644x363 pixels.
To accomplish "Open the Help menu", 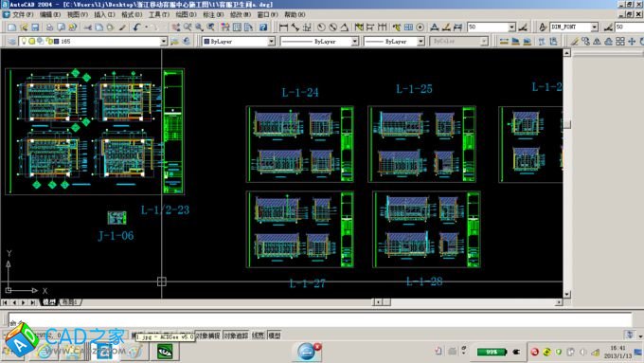I will point(295,14).
